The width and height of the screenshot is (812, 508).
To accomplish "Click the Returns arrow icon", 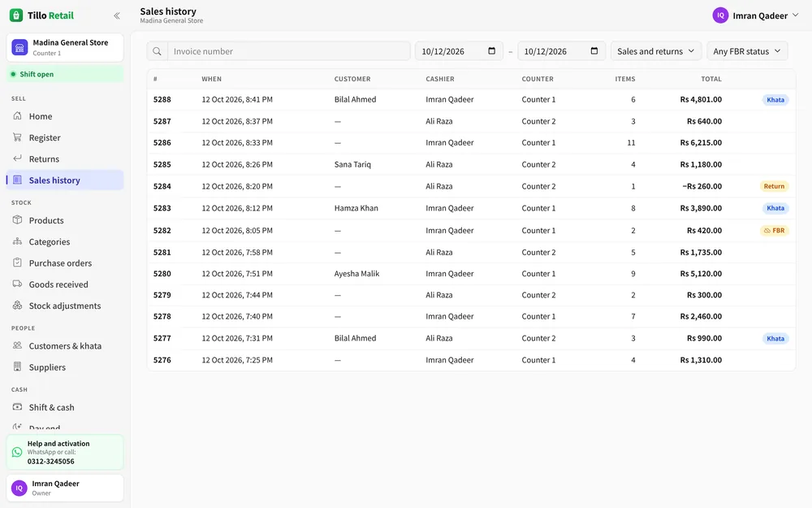I will (18, 158).
